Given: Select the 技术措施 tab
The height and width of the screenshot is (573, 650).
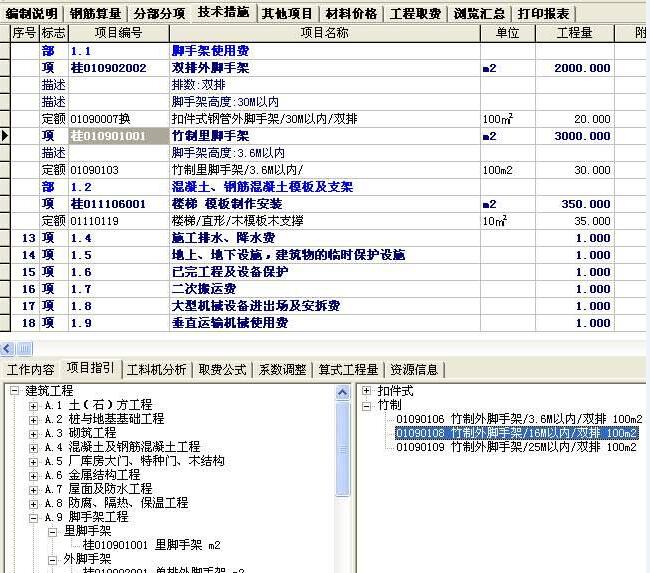Looking at the screenshot, I should pyautogui.click(x=223, y=12).
